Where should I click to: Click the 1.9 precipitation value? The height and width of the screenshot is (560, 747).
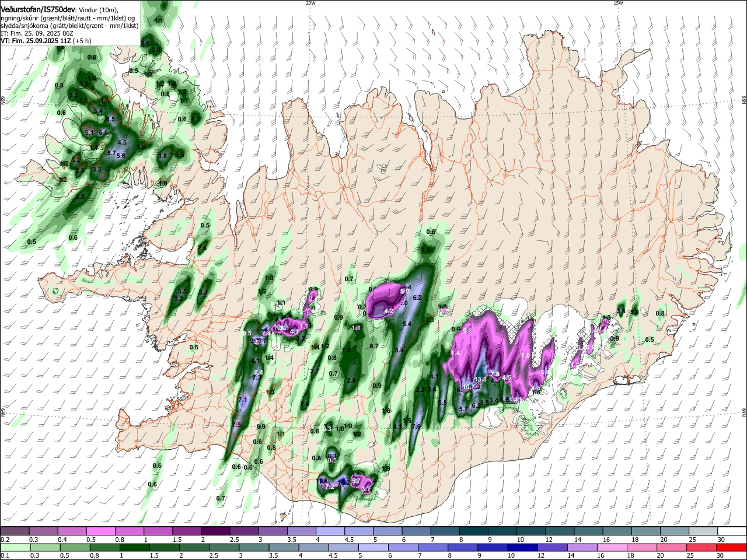[x=386, y=468]
